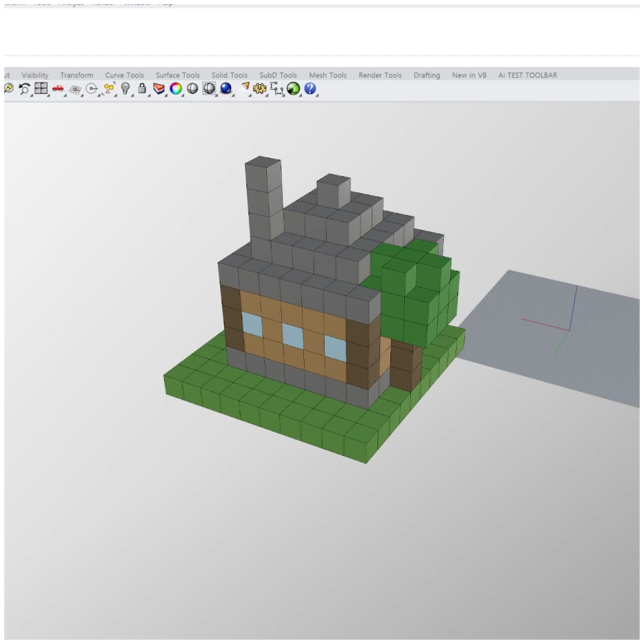Click the 4 Viewports layout icon
Viewport: 644px width, 644px height.
tap(41, 89)
